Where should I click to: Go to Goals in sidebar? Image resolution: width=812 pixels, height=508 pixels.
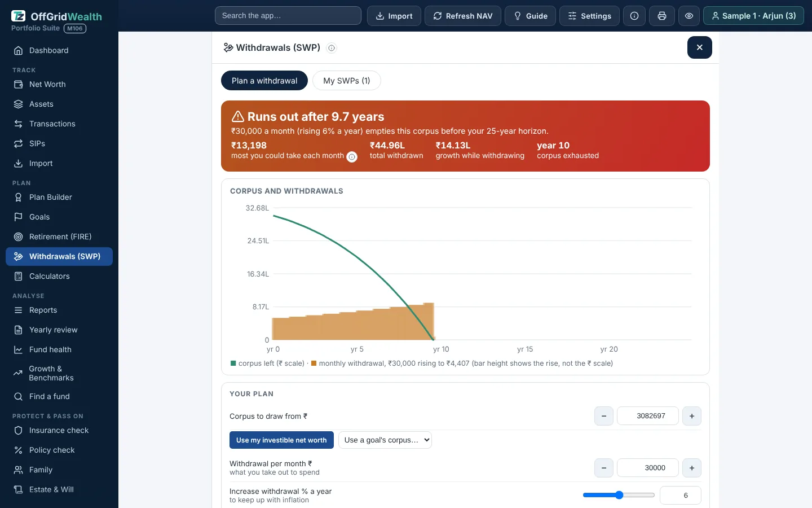[59, 217]
